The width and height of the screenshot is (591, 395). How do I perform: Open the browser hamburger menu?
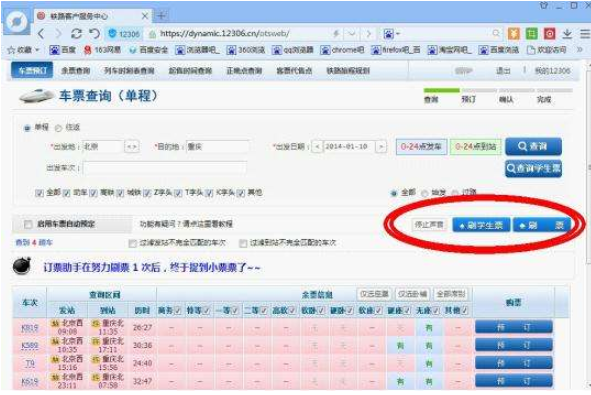click(585, 34)
